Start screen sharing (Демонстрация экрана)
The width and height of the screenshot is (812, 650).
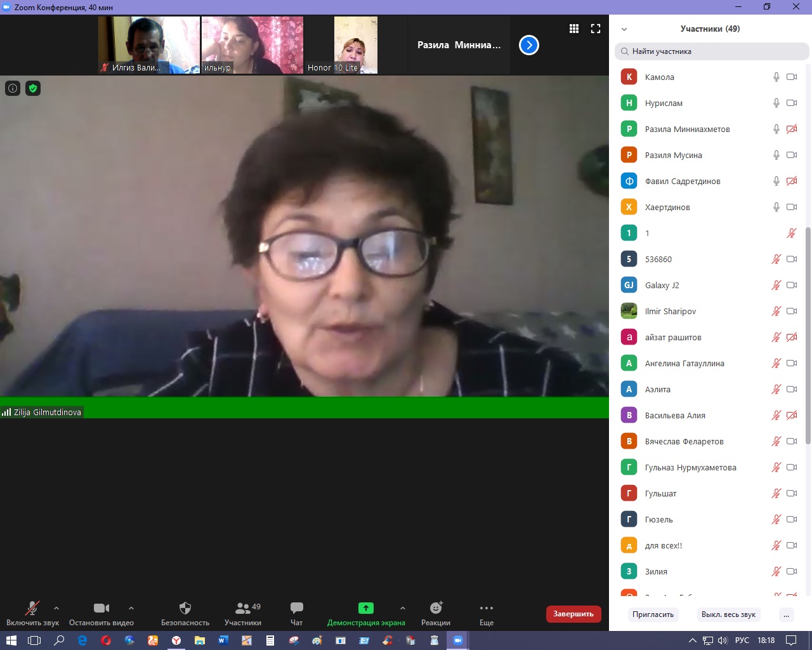[365, 609]
